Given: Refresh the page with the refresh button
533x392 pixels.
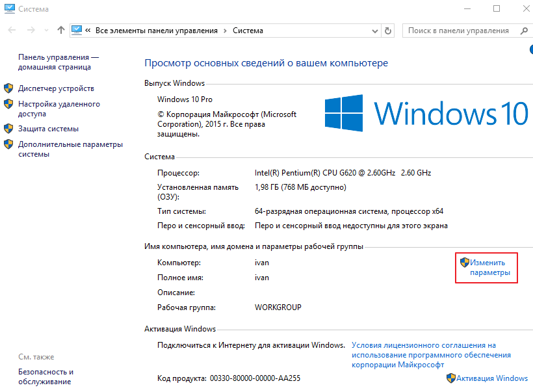Looking at the screenshot, I should [388, 31].
